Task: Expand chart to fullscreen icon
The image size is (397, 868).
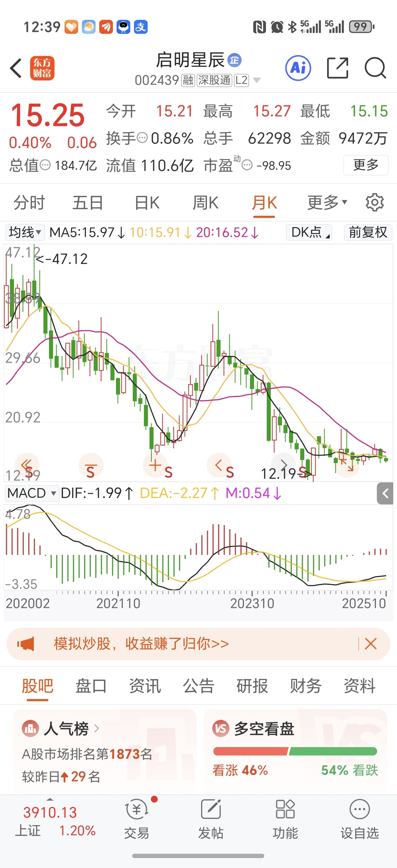Action: 347,465
